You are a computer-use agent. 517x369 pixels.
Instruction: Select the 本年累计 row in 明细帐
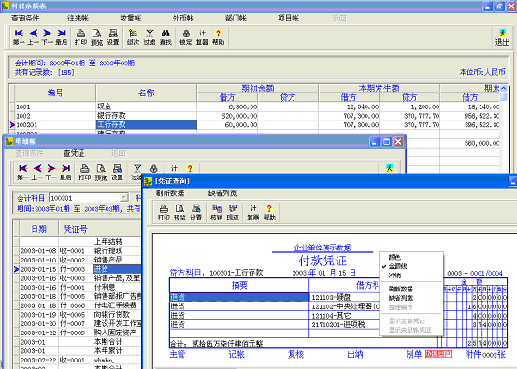(x=80, y=351)
